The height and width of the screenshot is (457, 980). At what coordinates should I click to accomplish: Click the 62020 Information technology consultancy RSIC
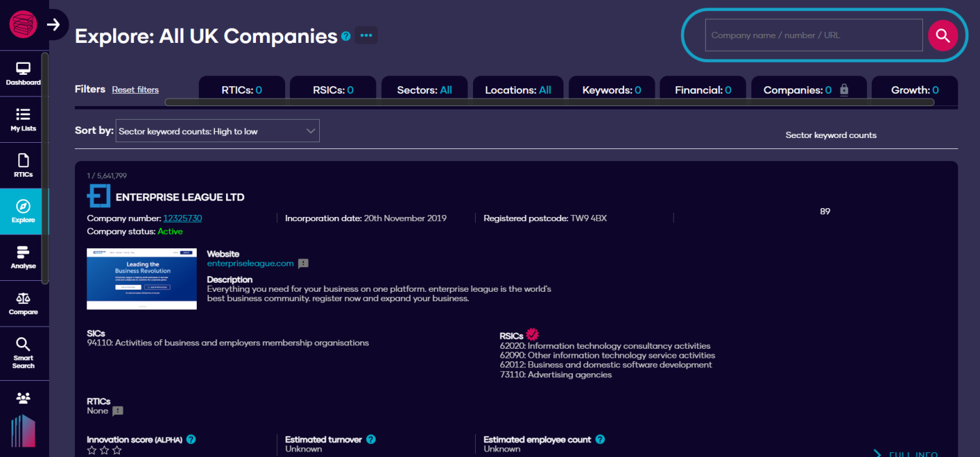pos(605,346)
